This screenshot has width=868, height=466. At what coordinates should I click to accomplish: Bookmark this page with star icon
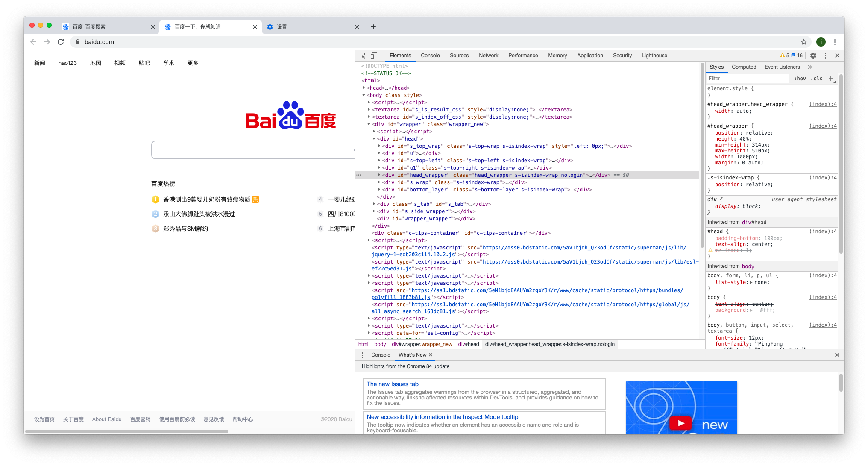(x=804, y=42)
